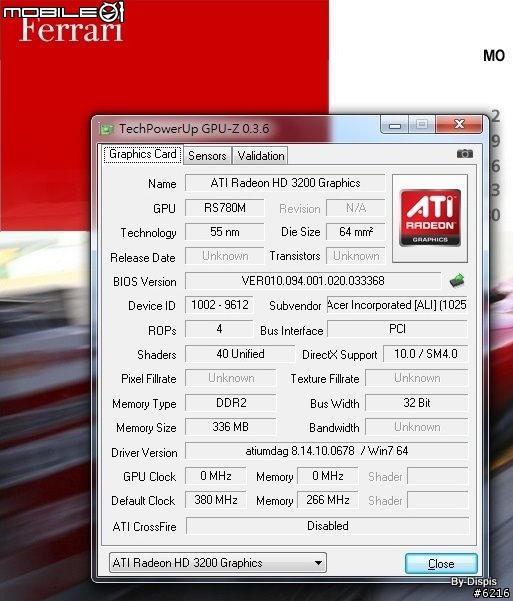Click the Bandwidth field Unknown

(417, 427)
